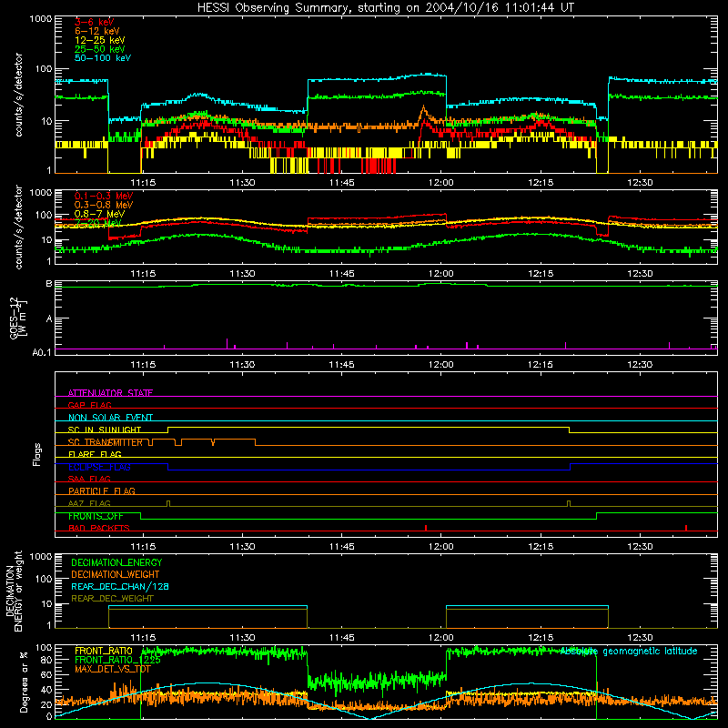Click the SC_IN_SUNLIGHT flag label

[x=105, y=430]
